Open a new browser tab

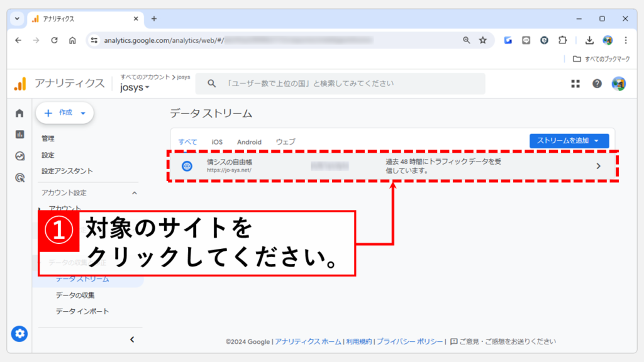154,19
